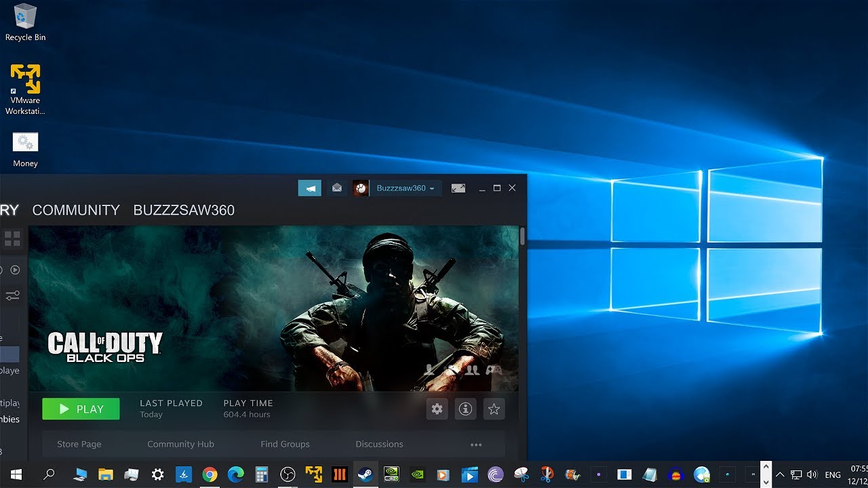868x488 pixels.
Task: Launch Call of Duty Black Ops with PLAY
Action: [81, 409]
